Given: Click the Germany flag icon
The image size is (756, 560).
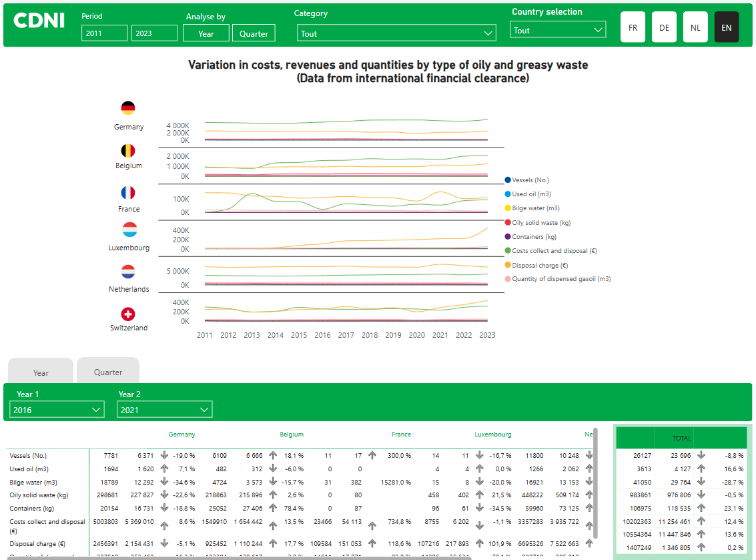Looking at the screenshot, I should 127,107.
